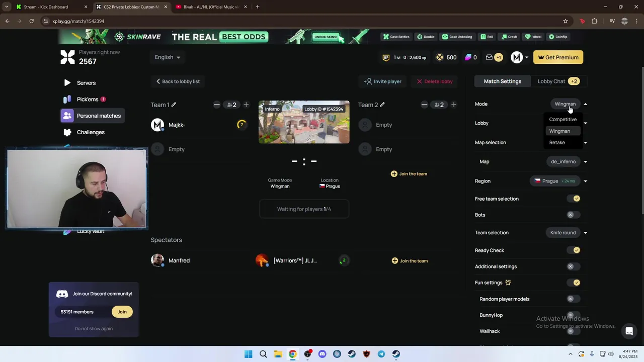Click the xplay logo in header
This screenshot has width=644, height=362.
pos(67,57)
